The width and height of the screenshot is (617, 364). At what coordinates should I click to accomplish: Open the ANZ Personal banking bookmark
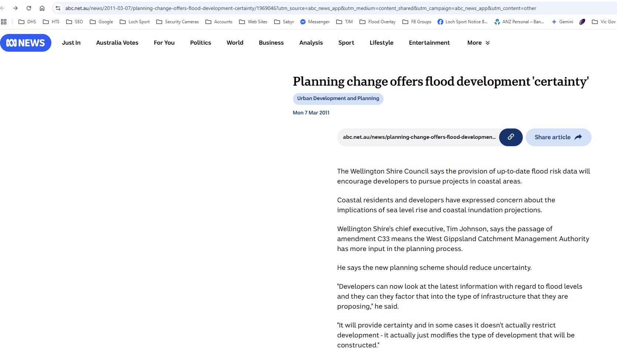click(x=519, y=22)
